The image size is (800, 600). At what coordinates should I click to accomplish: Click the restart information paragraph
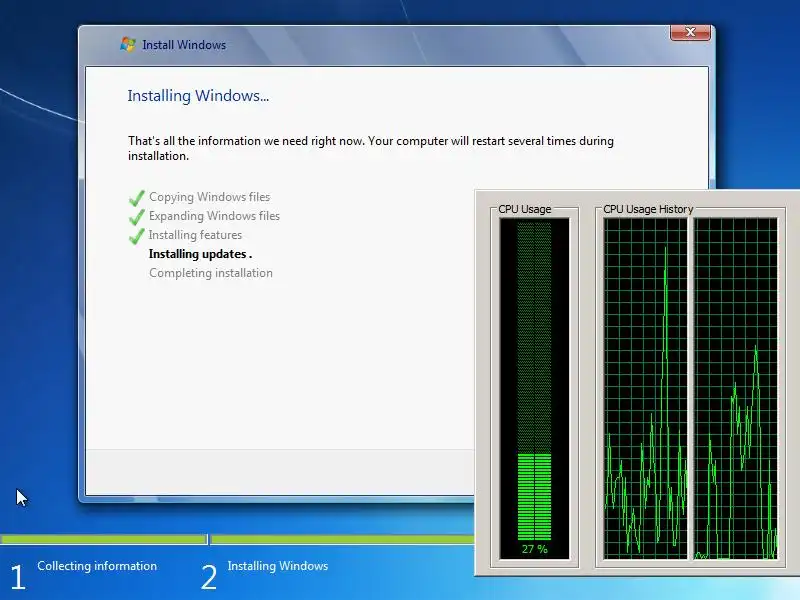[x=370, y=148]
